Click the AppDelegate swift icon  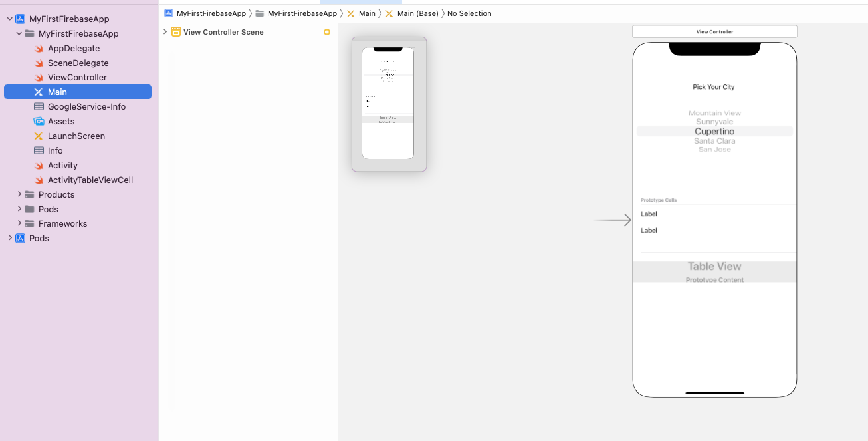click(39, 49)
